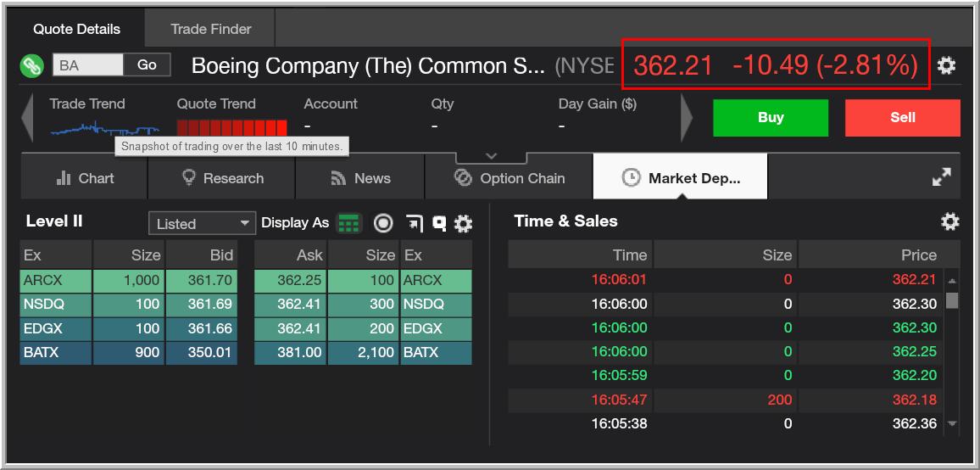Image resolution: width=980 pixels, height=470 pixels.
Task: Switch to Trade Finder tab
Action: point(210,29)
